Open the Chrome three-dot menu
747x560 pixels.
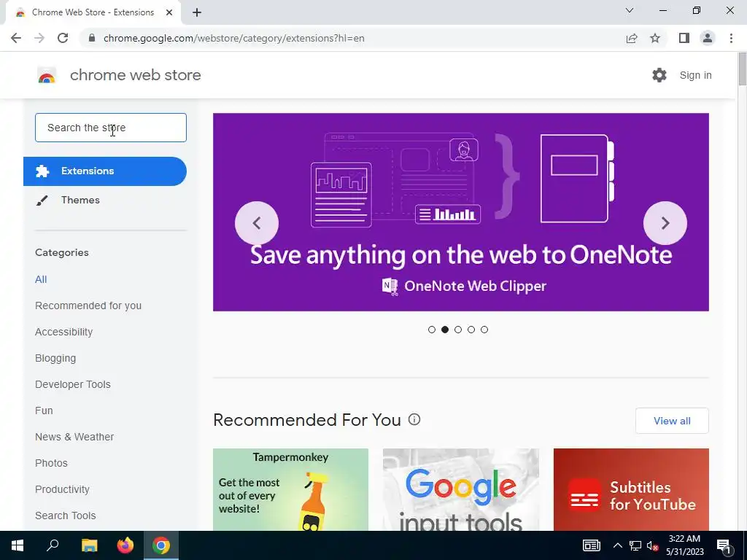tap(731, 38)
